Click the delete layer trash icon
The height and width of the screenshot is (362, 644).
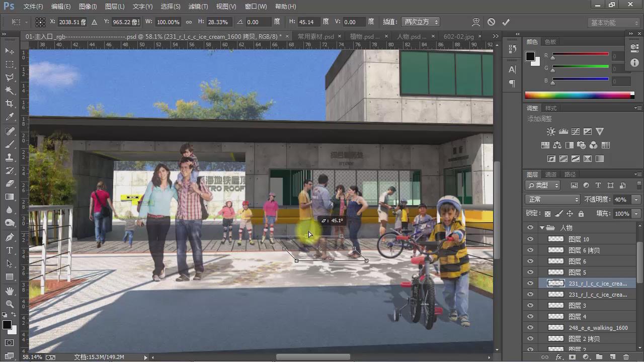point(626,357)
